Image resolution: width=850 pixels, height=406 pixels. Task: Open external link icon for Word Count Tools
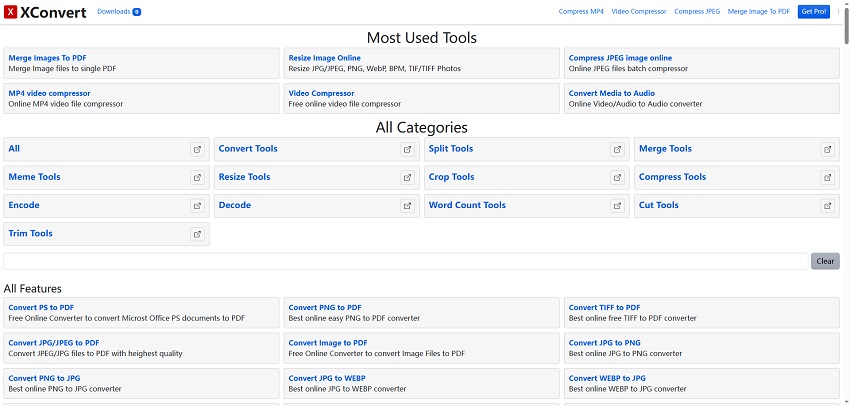(617, 206)
